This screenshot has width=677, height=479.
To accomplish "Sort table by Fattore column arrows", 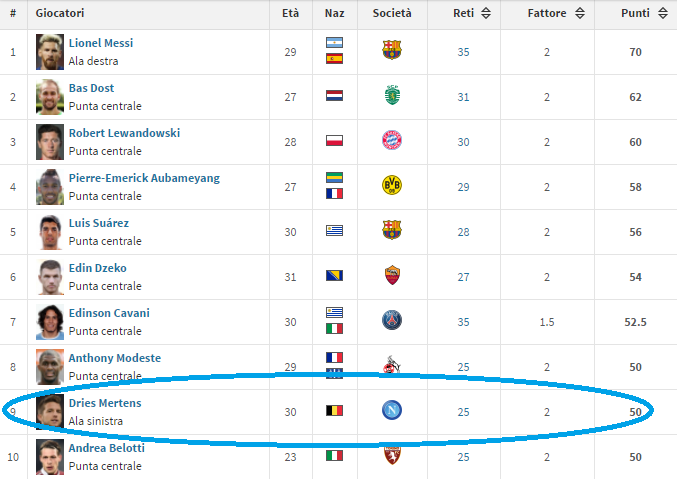I will (x=580, y=13).
